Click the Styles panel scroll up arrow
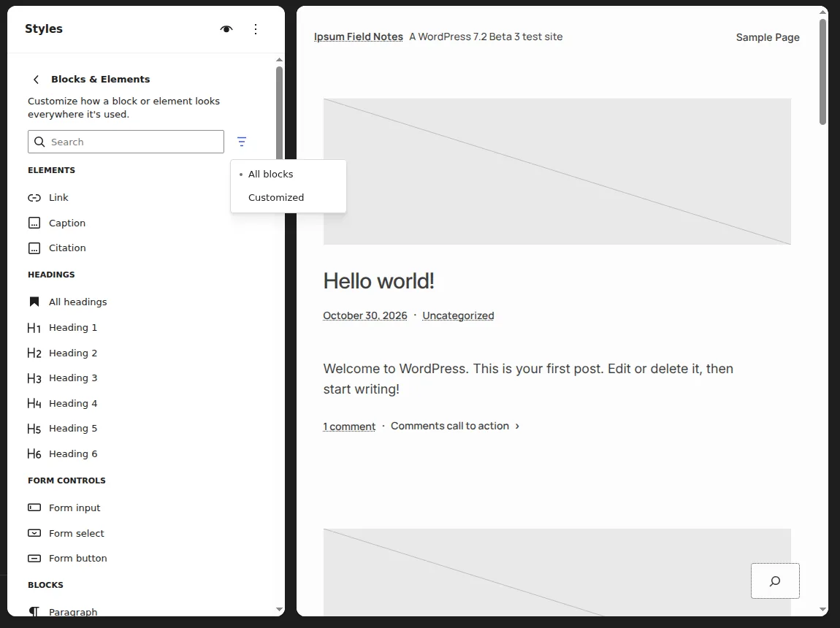The image size is (840, 628). click(279, 59)
